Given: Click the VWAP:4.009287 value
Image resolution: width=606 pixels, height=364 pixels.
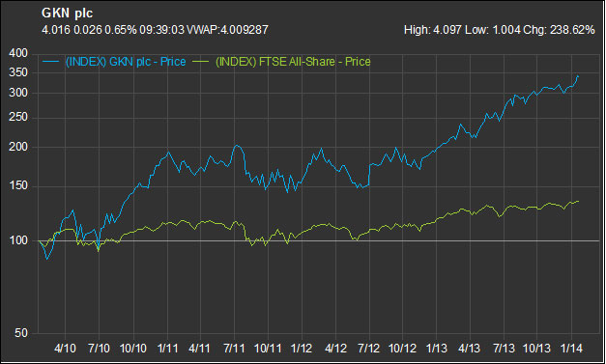Looking at the screenshot, I should click(227, 30).
